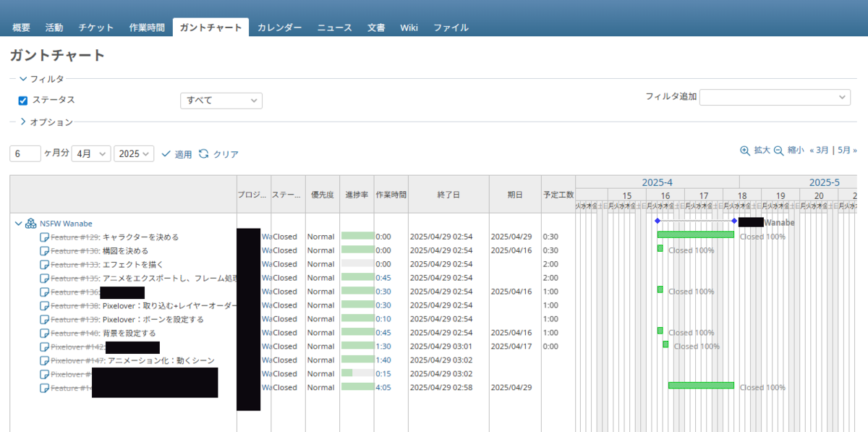Open the ファイル tab

pos(451,27)
